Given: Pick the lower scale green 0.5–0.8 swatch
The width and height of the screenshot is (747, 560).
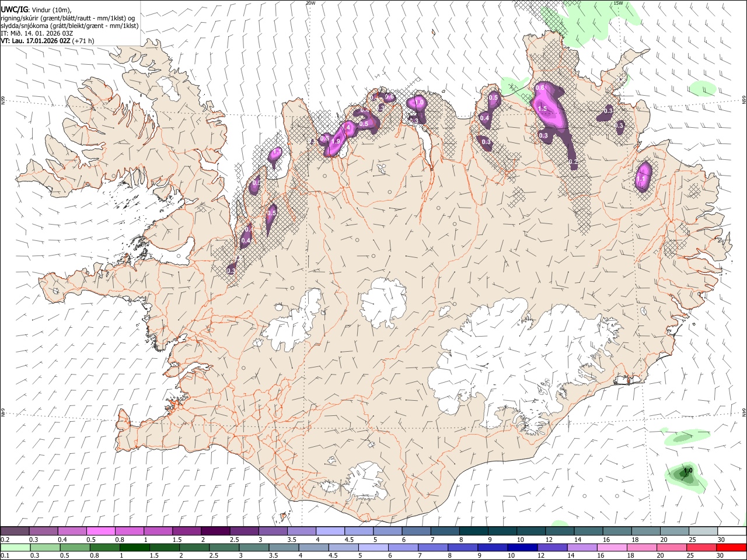Looking at the screenshot, I should pyautogui.click(x=75, y=547).
